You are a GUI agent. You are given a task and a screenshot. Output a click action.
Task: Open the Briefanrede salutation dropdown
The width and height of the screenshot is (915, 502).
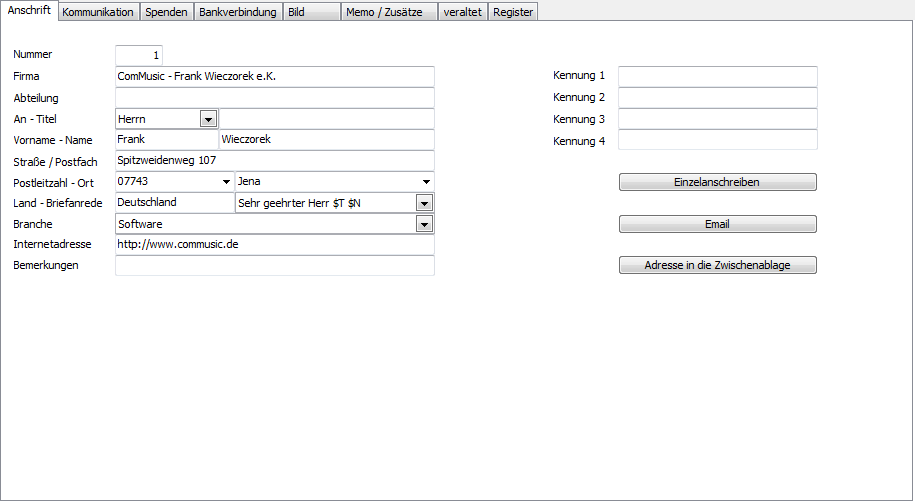pyautogui.click(x=425, y=203)
